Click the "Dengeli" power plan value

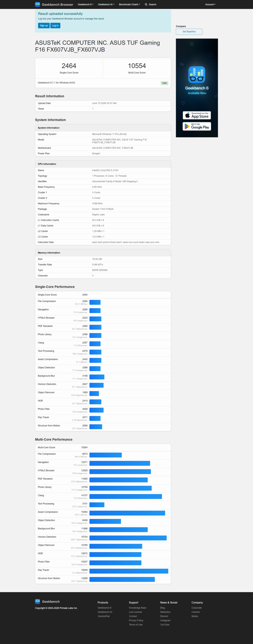[96, 154]
